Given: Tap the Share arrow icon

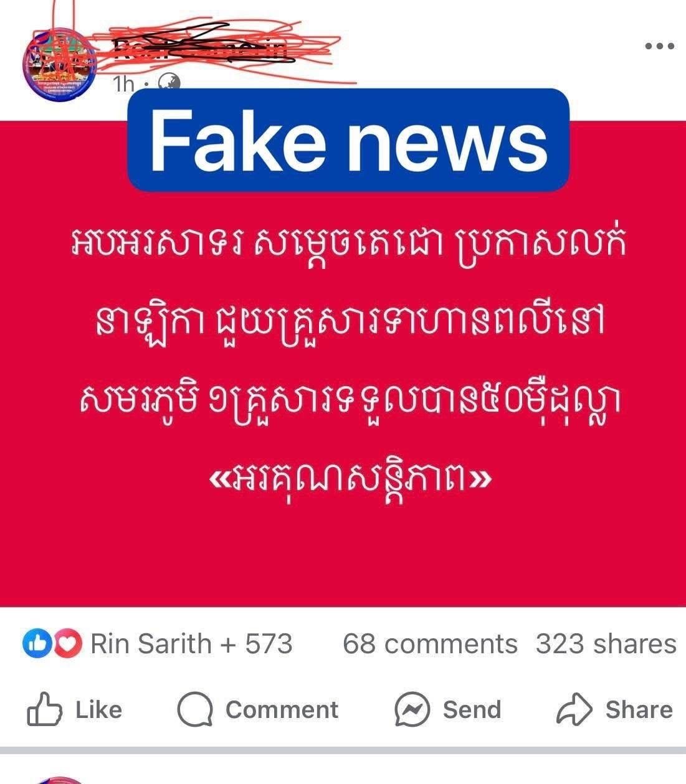Looking at the screenshot, I should tap(574, 709).
